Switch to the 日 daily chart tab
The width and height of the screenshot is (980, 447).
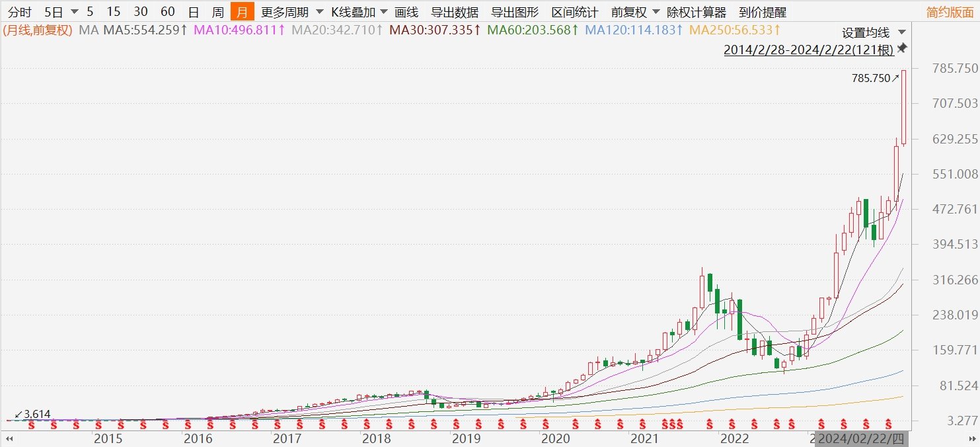coord(193,12)
